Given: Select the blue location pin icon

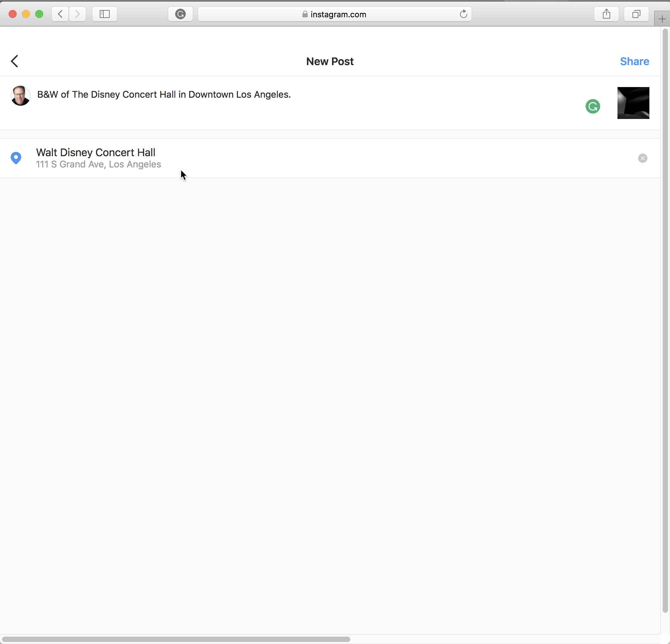Looking at the screenshot, I should tap(16, 158).
